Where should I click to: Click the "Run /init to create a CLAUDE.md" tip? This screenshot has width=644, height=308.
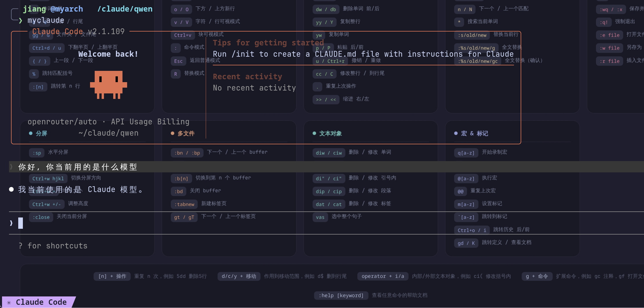click(363, 54)
